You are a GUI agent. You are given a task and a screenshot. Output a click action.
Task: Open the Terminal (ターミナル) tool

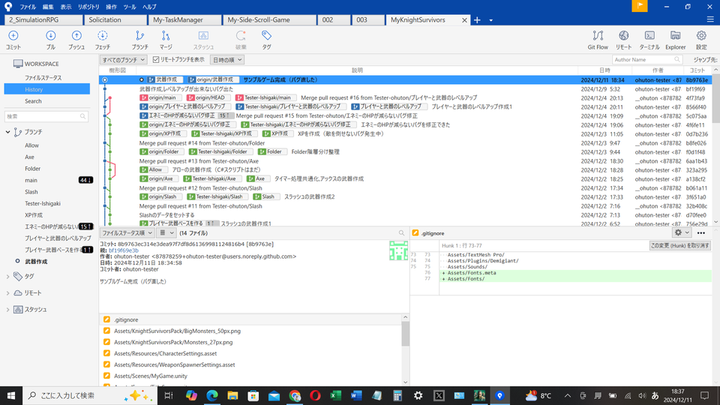649,39
